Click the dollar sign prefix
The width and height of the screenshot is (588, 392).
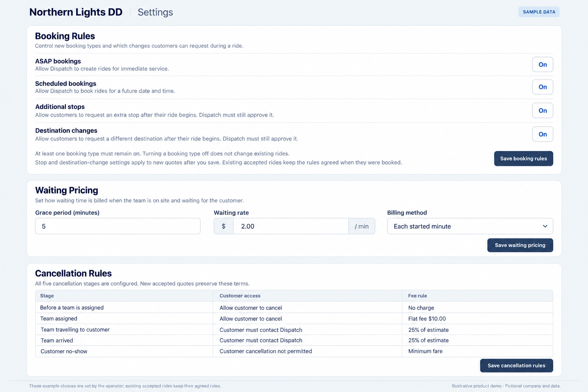(224, 226)
